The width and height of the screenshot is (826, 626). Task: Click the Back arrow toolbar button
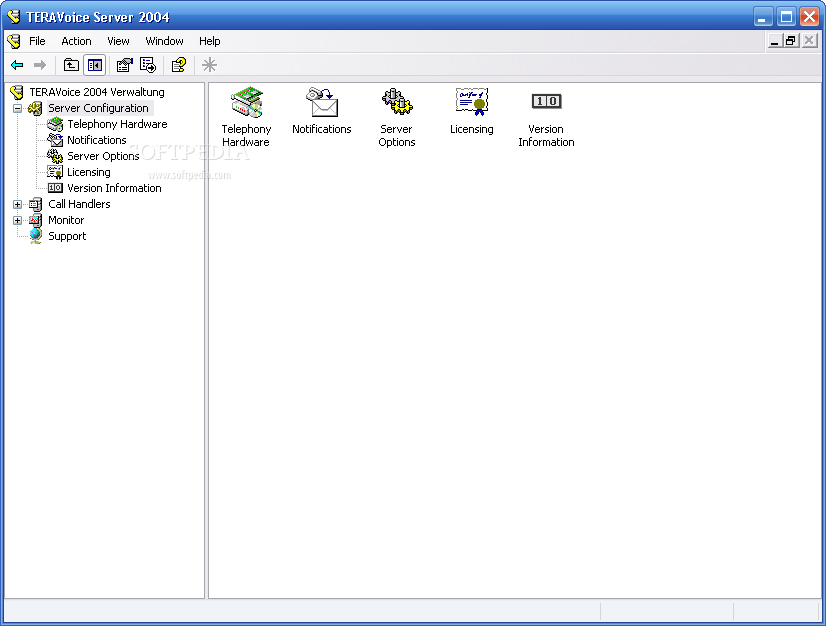pos(17,65)
